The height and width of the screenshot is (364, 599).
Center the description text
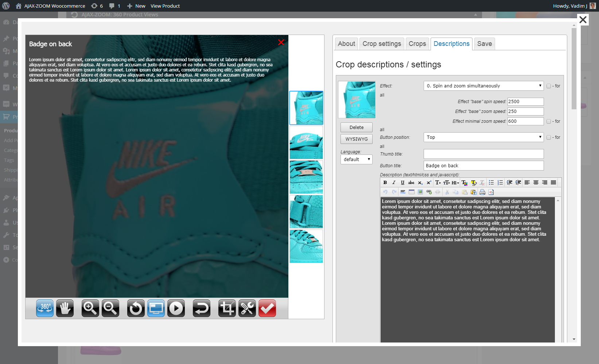click(x=536, y=183)
